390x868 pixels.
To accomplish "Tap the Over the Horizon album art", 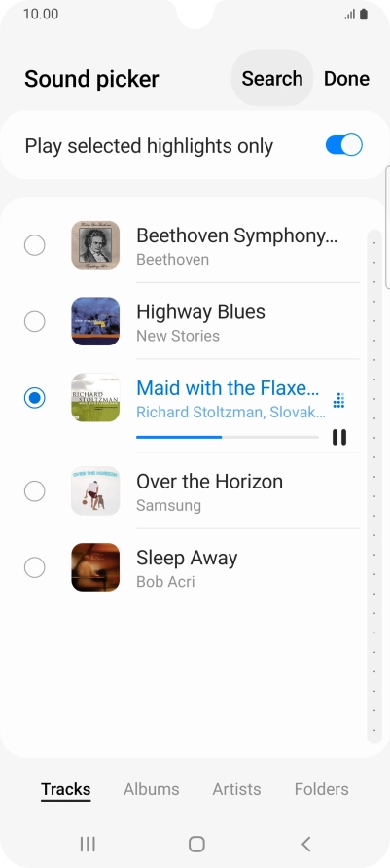I will pos(95,491).
